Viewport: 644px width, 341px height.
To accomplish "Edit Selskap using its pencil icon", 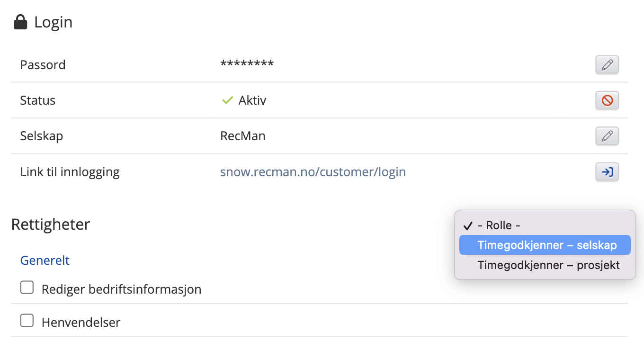I will click(x=607, y=136).
